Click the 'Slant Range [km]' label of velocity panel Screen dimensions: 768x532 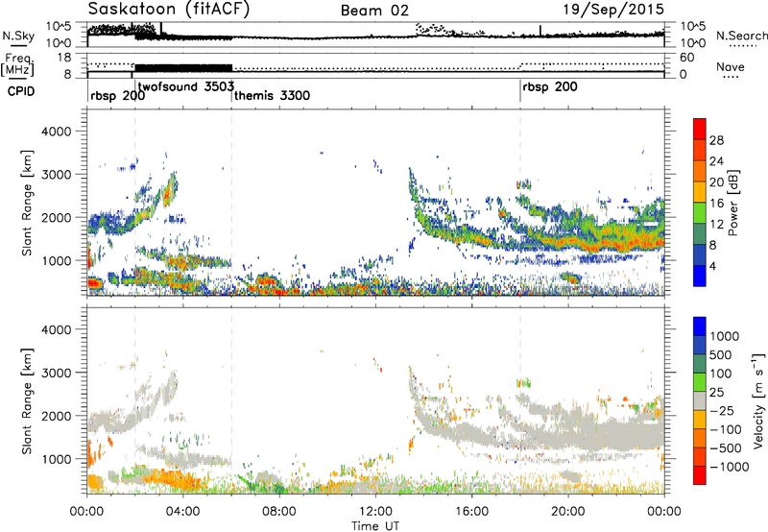click(27, 400)
